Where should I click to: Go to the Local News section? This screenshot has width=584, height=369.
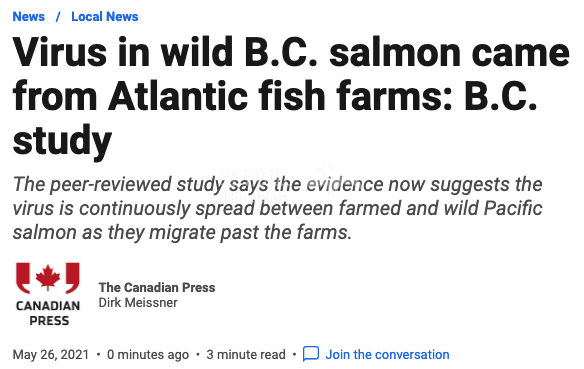point(105,17)
